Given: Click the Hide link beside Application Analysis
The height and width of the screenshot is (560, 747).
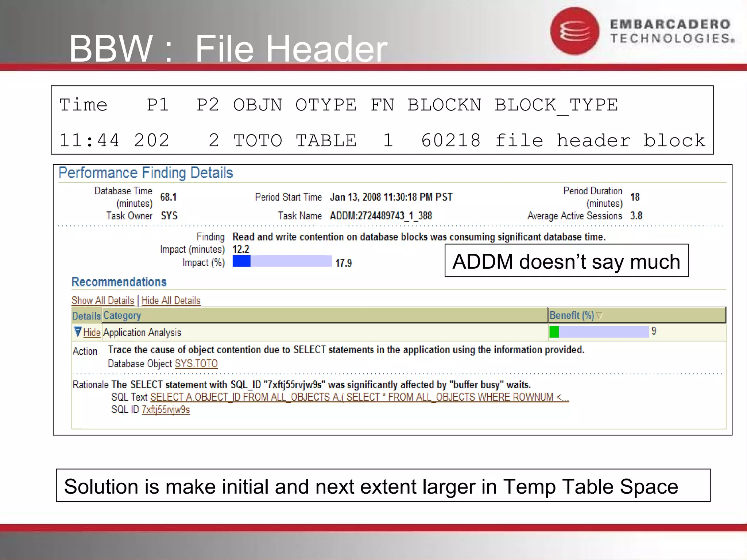Looking at the screenshot, I should (92, 332).
